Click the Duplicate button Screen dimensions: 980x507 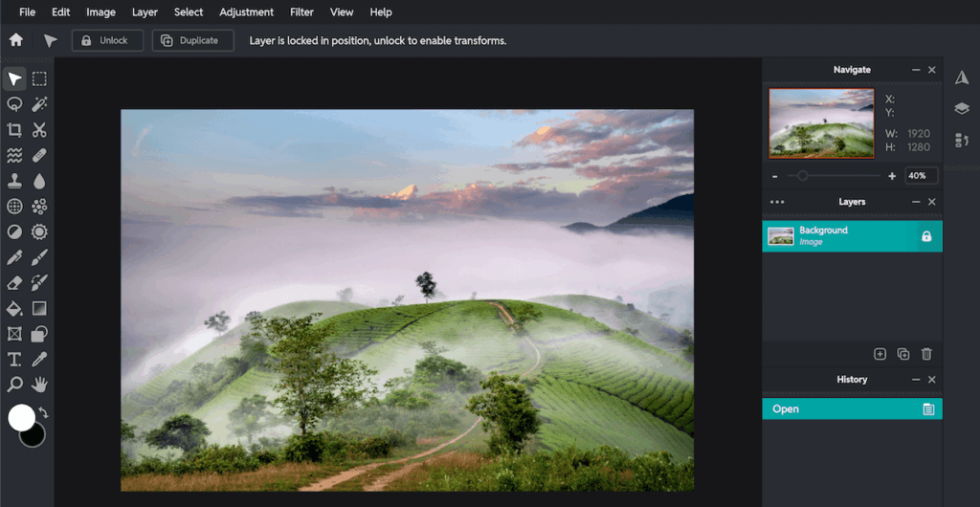tap(192, 40)
